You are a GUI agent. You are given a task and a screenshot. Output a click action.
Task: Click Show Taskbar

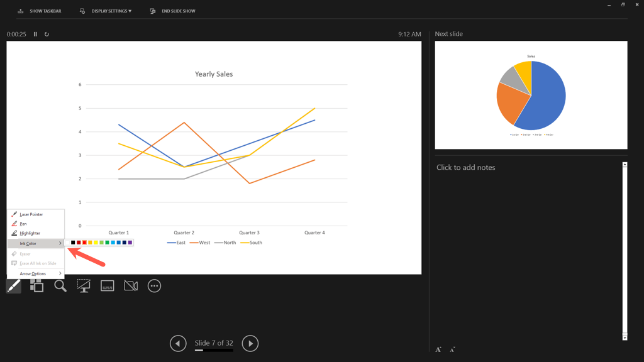point(40,11)
